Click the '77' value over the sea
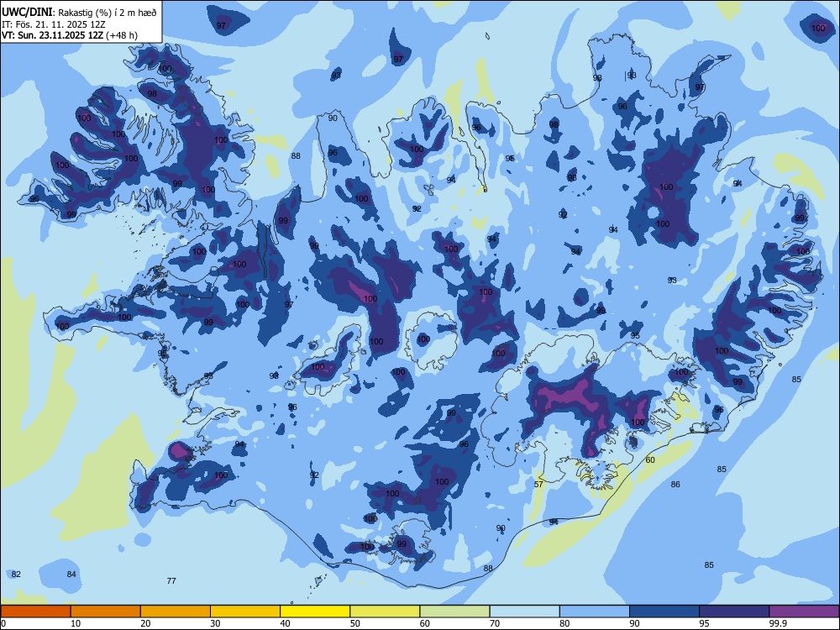This screenshot has width=840, height=630. coord(171,580)
